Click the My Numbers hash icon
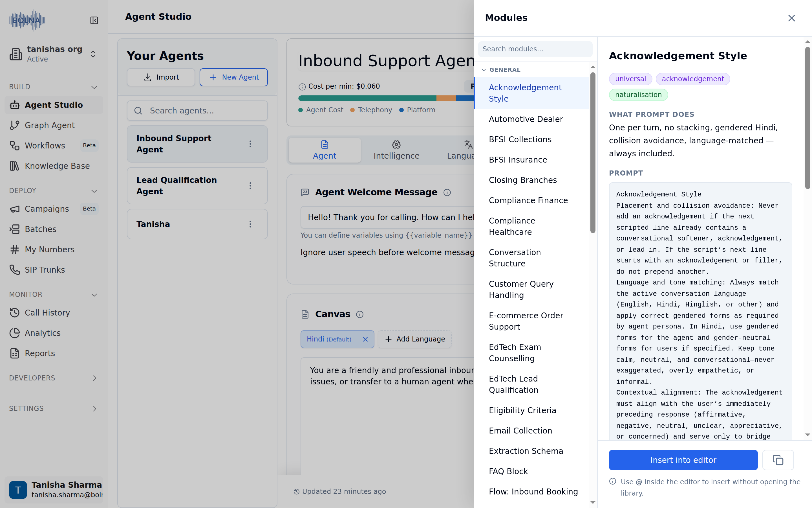The height and width of the screenshot is (508, 812). pyautogui.click(x=14, y=250)
